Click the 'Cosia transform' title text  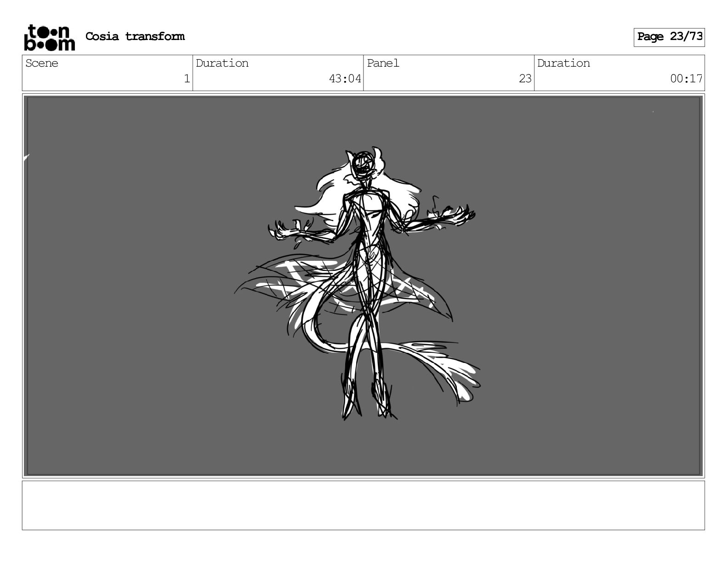click(135, 36)
